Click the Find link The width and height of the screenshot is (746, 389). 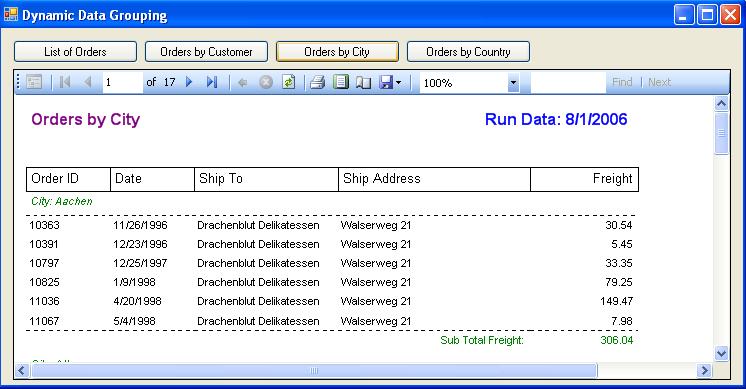[x=622, y=82]
